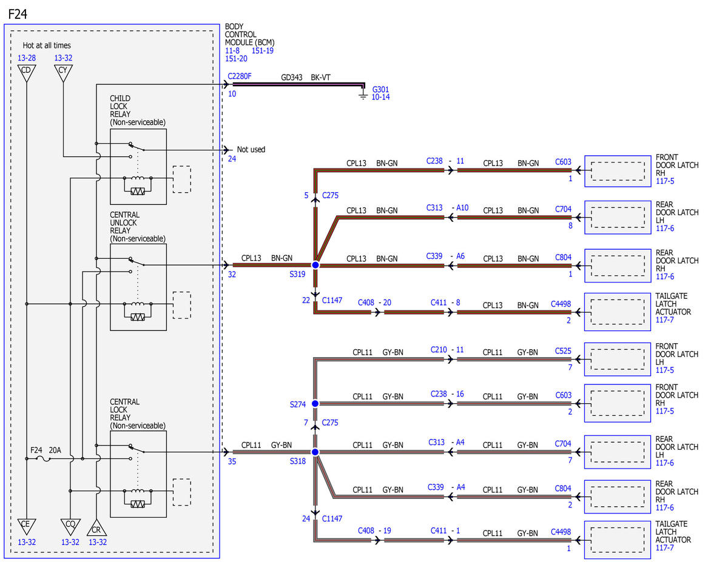Select the C408 - 19 connector label

tap(374, 530)
